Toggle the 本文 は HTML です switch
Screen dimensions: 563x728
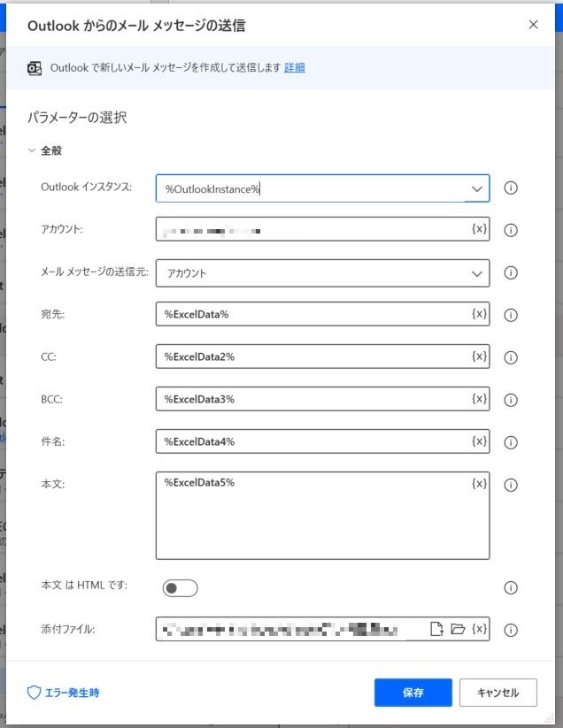(180, 587)
